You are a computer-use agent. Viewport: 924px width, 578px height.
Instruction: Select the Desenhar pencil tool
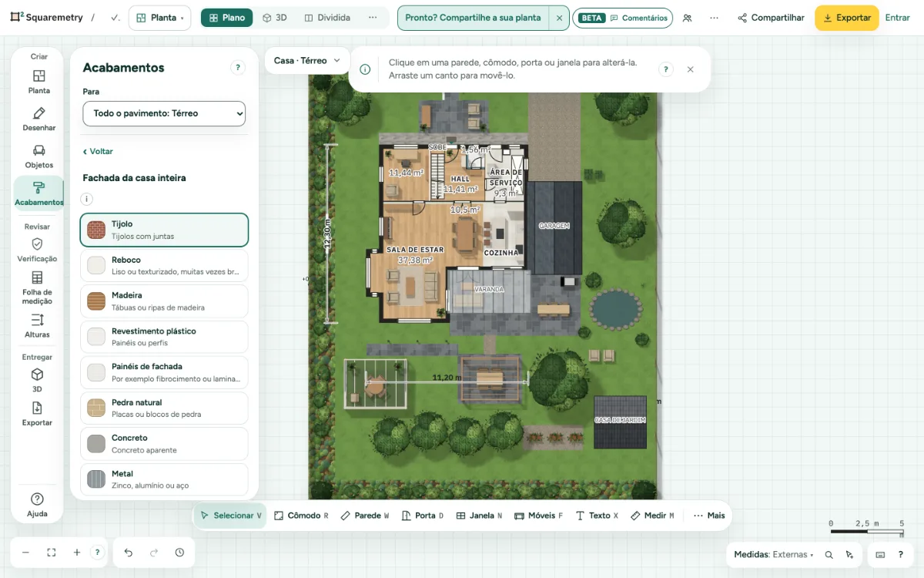pos(38,119)
